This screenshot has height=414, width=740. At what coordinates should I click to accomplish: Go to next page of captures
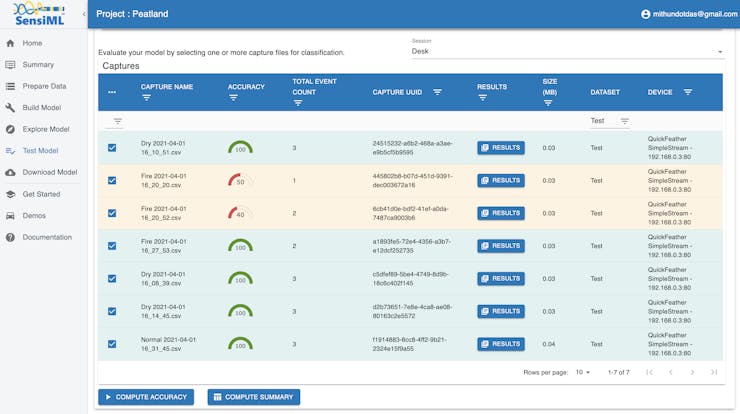click(691, 372)
